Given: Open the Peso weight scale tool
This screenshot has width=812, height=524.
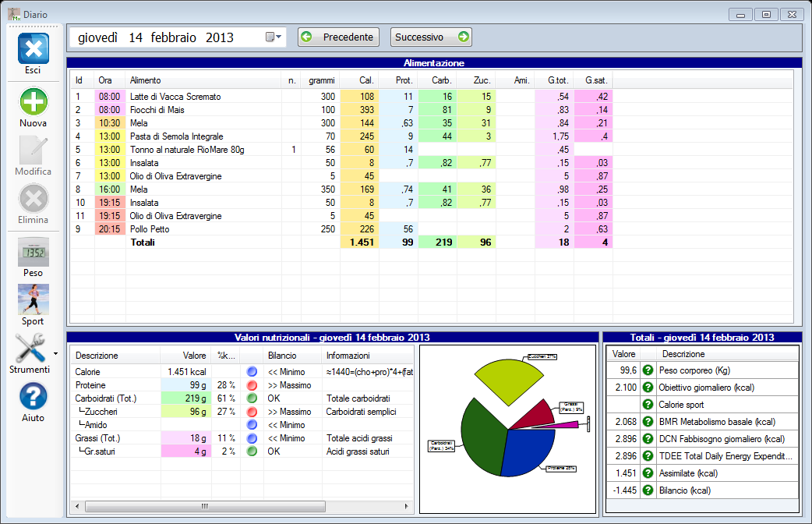Looking at the screenshot, I should point(34,253).
